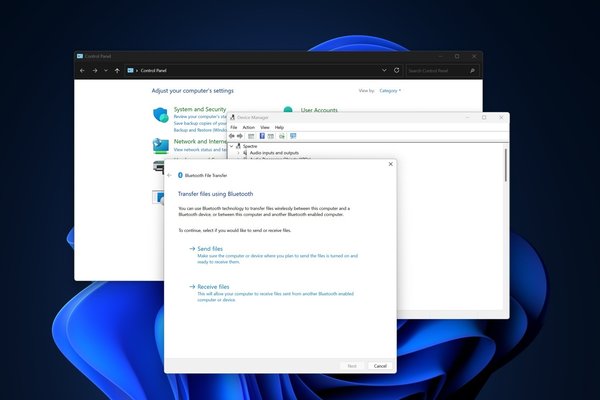The width and height of the screenshot is (600, 400).
Task: Go back in the Control Panel window
Action: [x=82, y=70]
